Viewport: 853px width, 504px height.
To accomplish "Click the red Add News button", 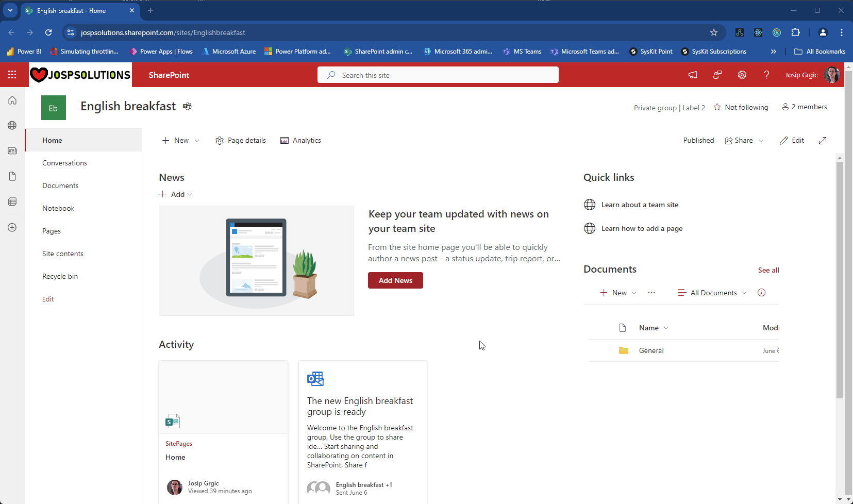I will click(x=395, y=280).
